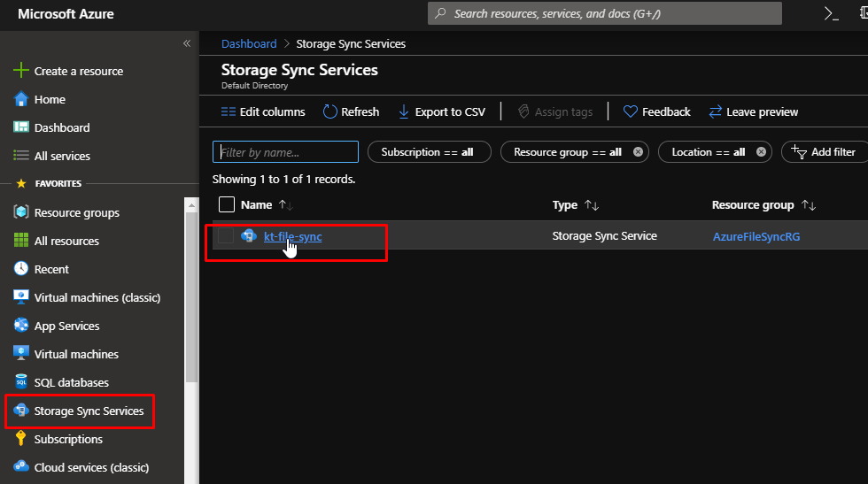Sort the table by the Name column arrows

point(285,205)
